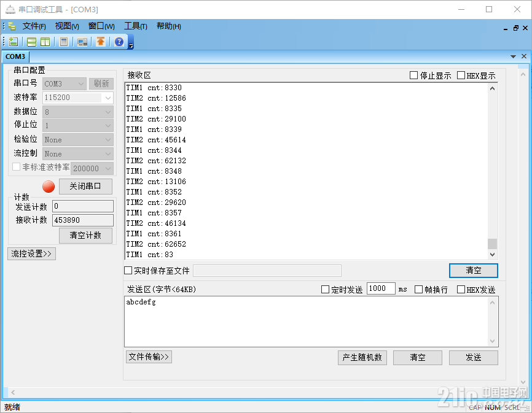Open the 数据位 dropdown
Screen dimensions: 532x413
coord(77,112)
